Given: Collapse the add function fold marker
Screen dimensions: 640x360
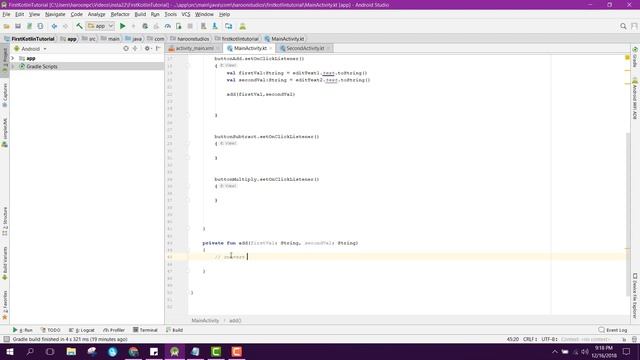Looking at the screenshot, I should pos(188,250).
